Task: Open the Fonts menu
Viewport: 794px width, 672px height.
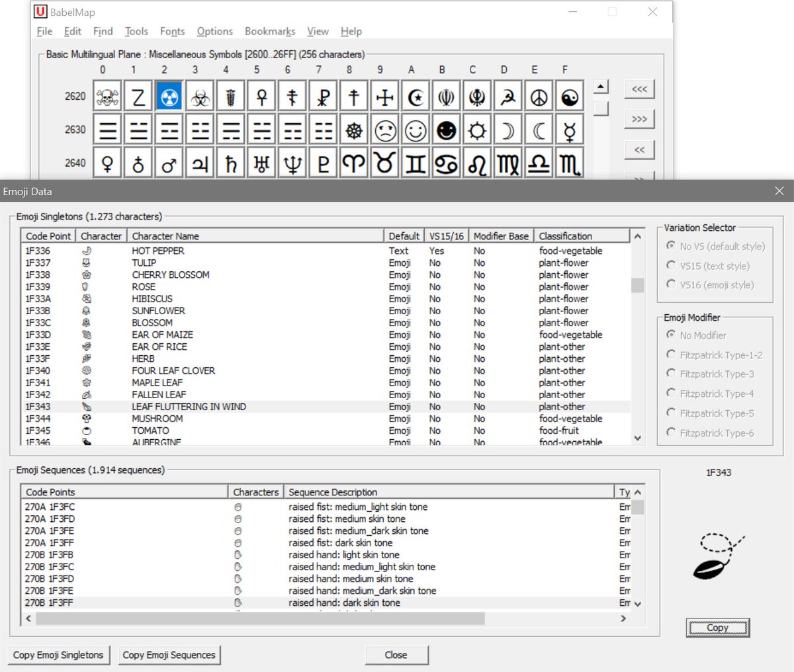Action: (172, 31)
